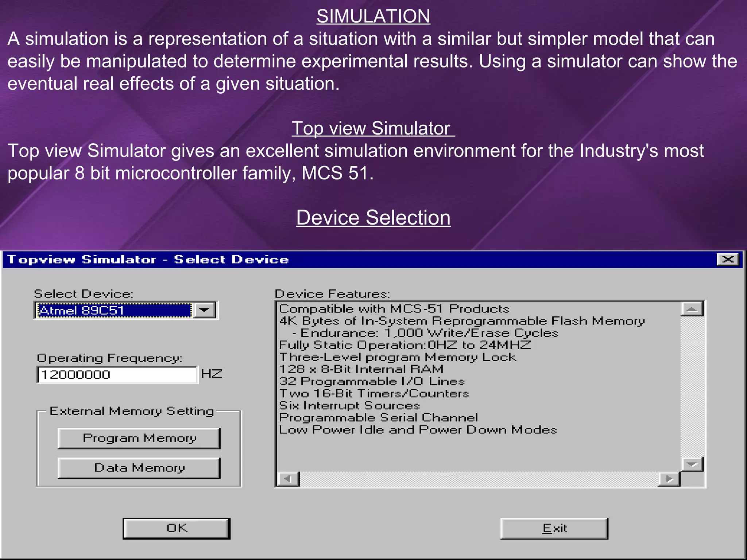Select the 'Compatible with MCS-51 Products' line

tap(394, 309)
